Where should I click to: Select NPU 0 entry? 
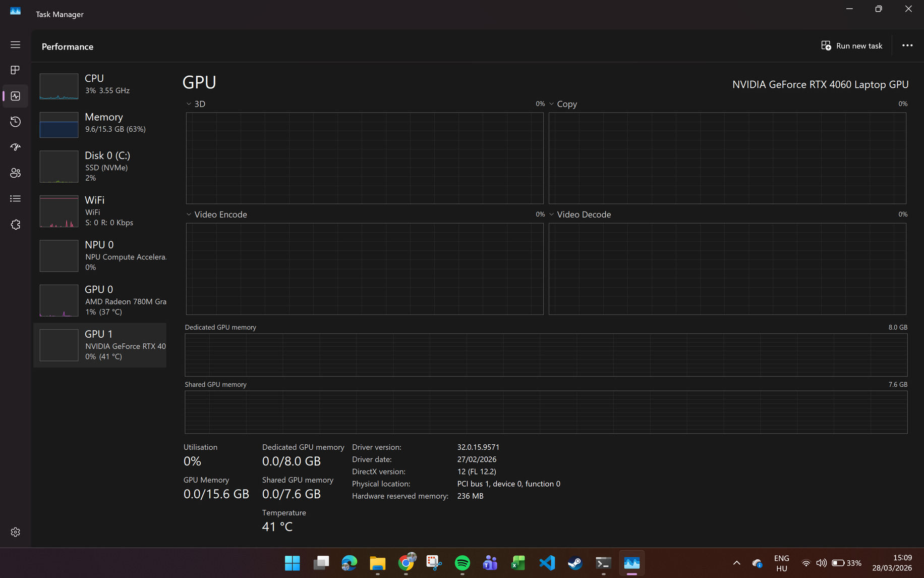(100, 256)
